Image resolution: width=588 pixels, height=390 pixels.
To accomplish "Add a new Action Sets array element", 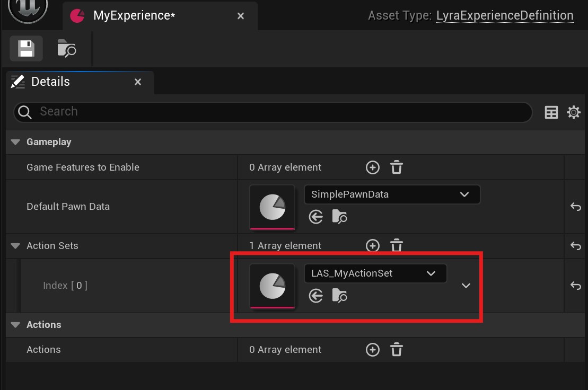I will [373, 246].
